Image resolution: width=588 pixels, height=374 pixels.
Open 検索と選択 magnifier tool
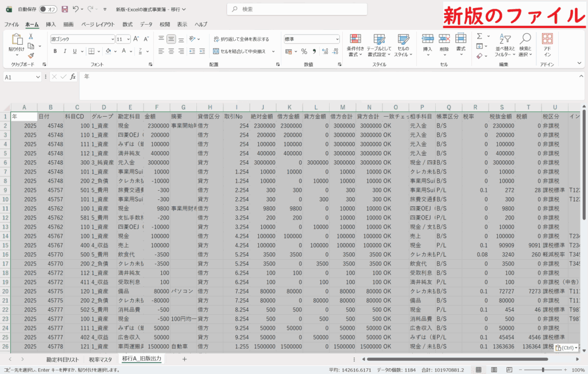point(524,43)
